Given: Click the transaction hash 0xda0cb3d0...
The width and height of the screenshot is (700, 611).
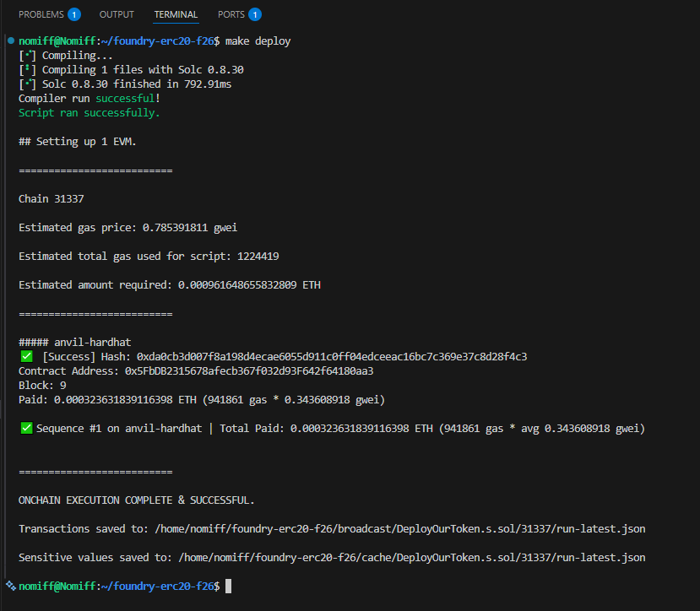Looking at the screenshot, I should 332,357.
